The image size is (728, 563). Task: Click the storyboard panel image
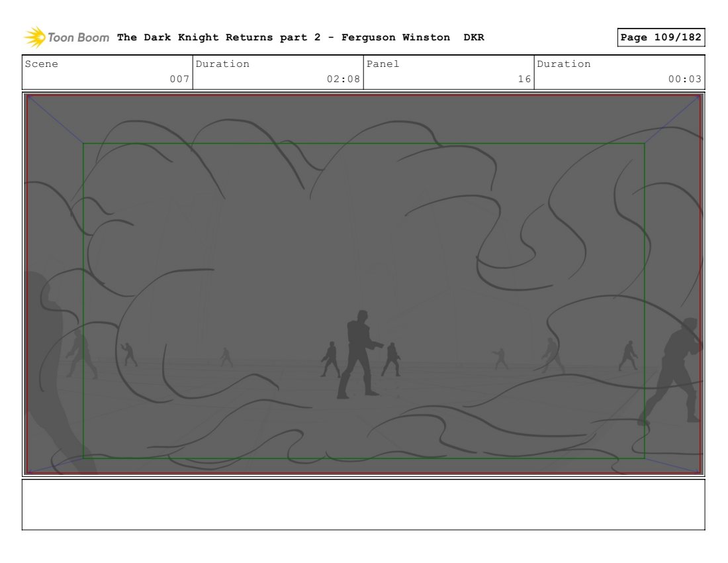pyautogui.click(x=363, y=284)
